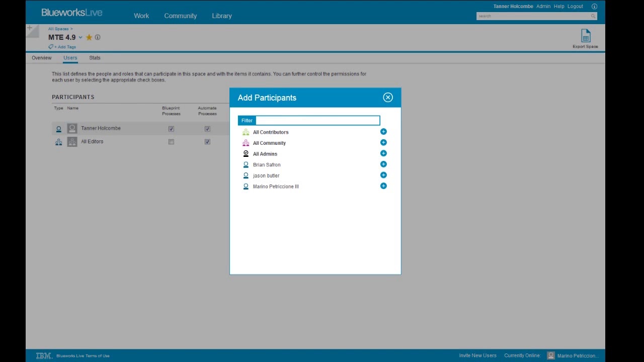This screenshot has height=362, width=644.
Task: Click the IBM logo in the footer
Action: click(x=44, y=356)
